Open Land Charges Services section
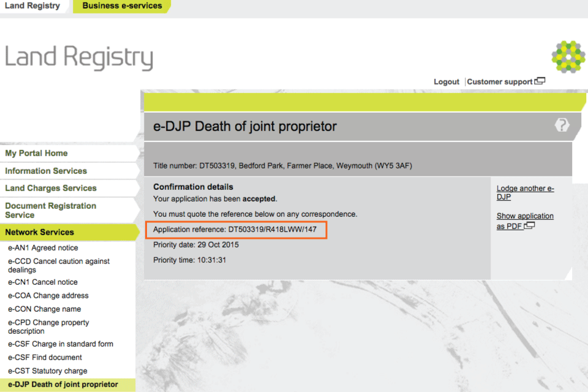Image resolution: width=588 pixels, height=392 pixels. [x=51, y=188]
